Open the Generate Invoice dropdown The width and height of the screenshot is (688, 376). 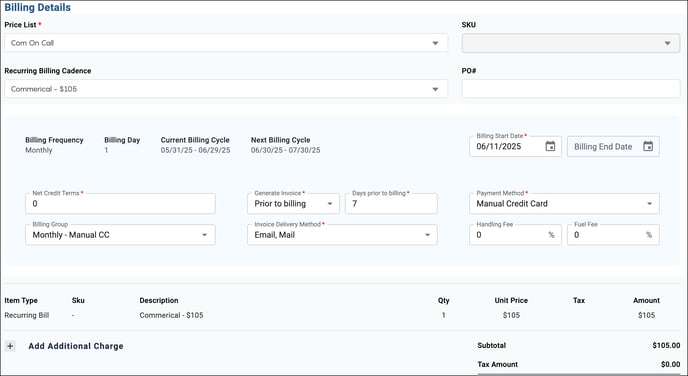[x=293, y=204]
